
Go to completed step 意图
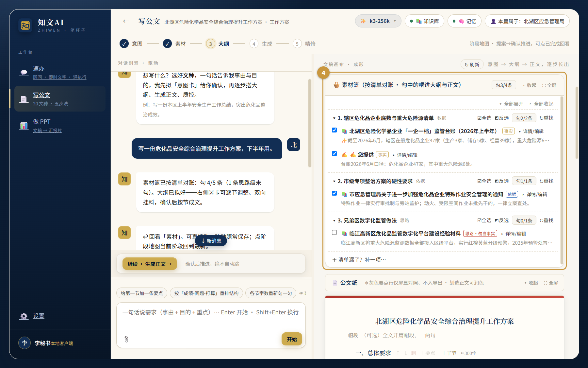point(131,44)
